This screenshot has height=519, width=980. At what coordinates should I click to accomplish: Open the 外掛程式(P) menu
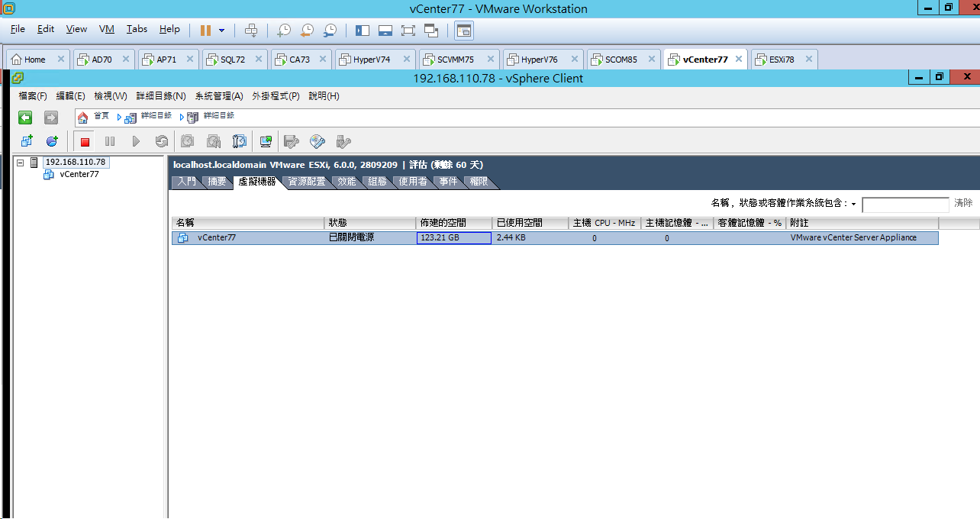pos(276,96)
